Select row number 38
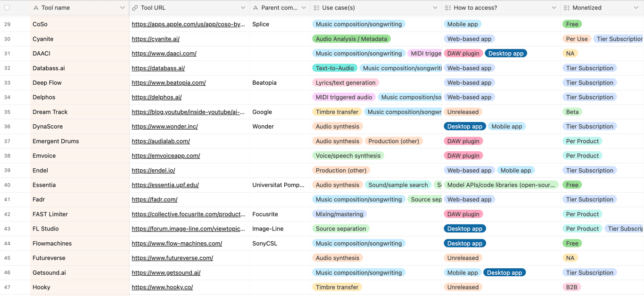The image size is (644, 296). (7, 156)
